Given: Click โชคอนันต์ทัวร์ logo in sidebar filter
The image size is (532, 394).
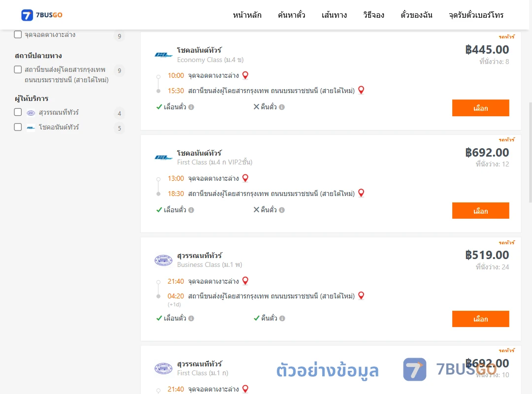Looking at the screenshot, I should point(31,128).
